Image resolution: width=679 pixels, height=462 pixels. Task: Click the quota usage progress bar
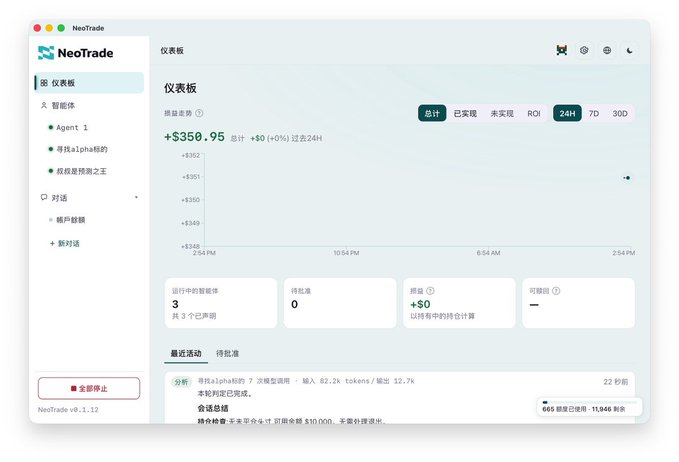tap(589, 402)
